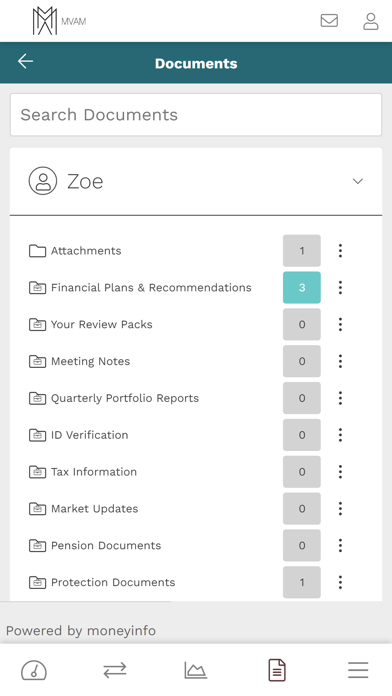392x696 pixels.
Task: Click the Search Documents field
Action: [x=196, y=115]
